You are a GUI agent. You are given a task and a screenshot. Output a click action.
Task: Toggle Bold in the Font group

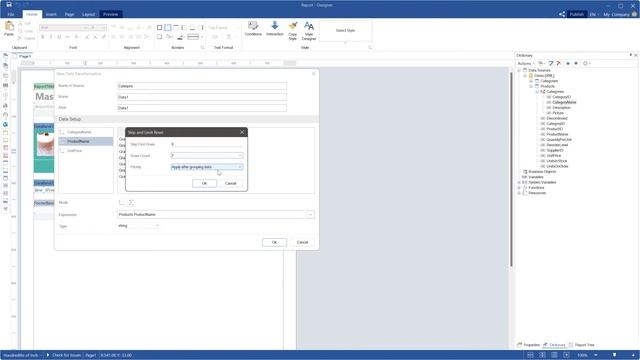pyautogui.click(x=42, y=37)
